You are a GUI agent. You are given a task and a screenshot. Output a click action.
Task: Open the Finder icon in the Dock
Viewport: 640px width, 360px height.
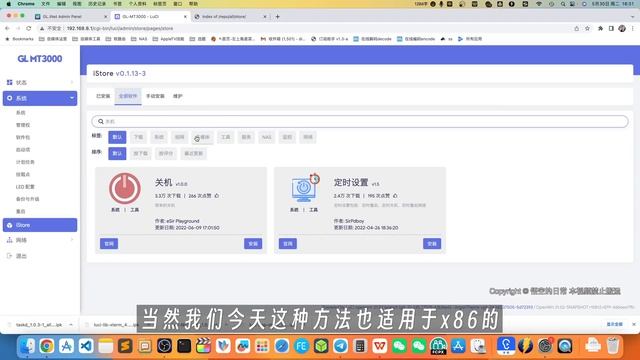click(28, 346)
